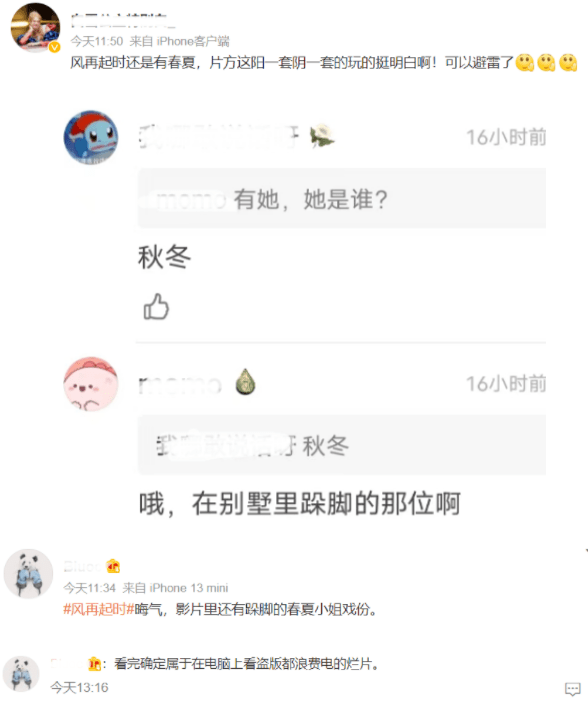This screenshot has width=588, height=705.
Task: Open quoted reply box containing 秋冬
Action: [x=342, y=445]
